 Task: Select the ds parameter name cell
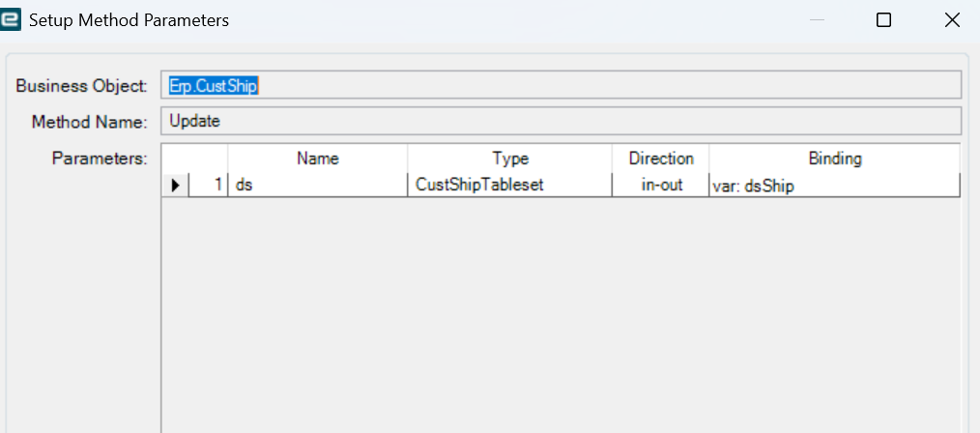coord(318,186)
